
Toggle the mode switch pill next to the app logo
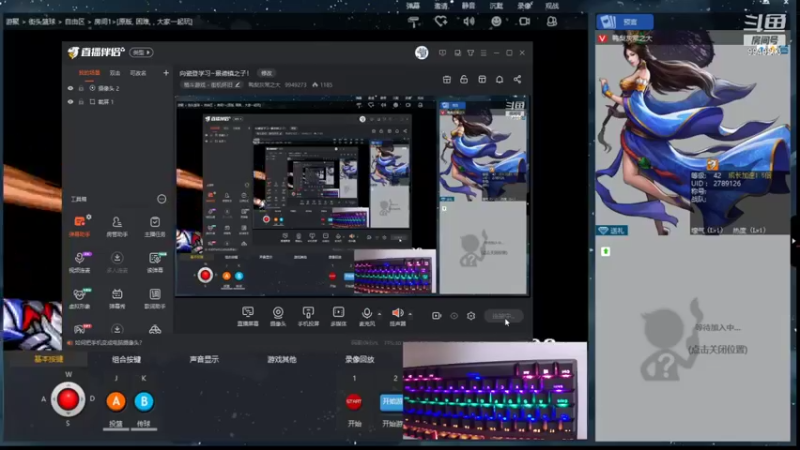click(141, 52)
